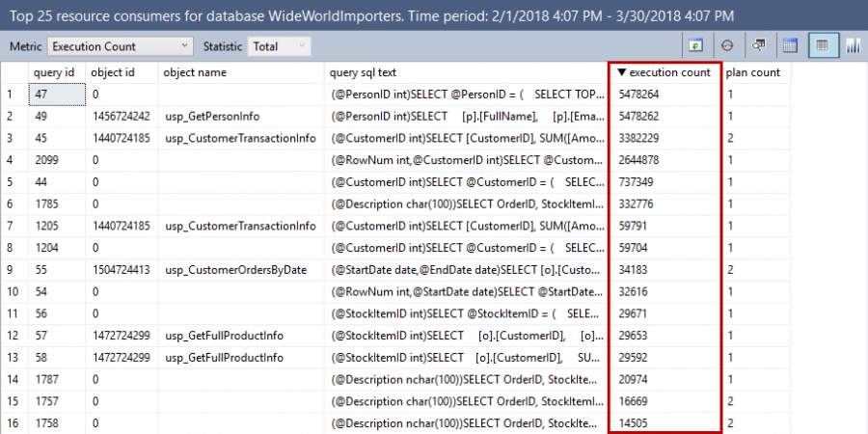Click the Refresh icon in the toolbar
The image size is (868, 434).
click(x=695, y=45)
